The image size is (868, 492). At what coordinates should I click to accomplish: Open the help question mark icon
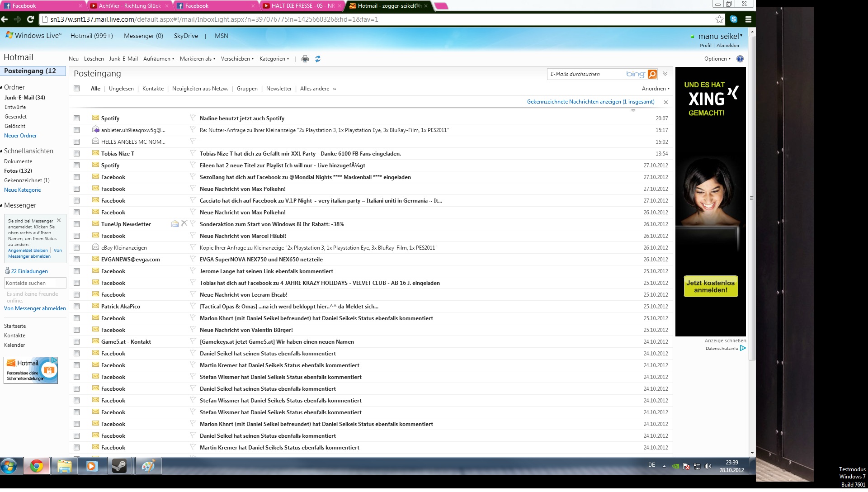[x=740, y=59]
